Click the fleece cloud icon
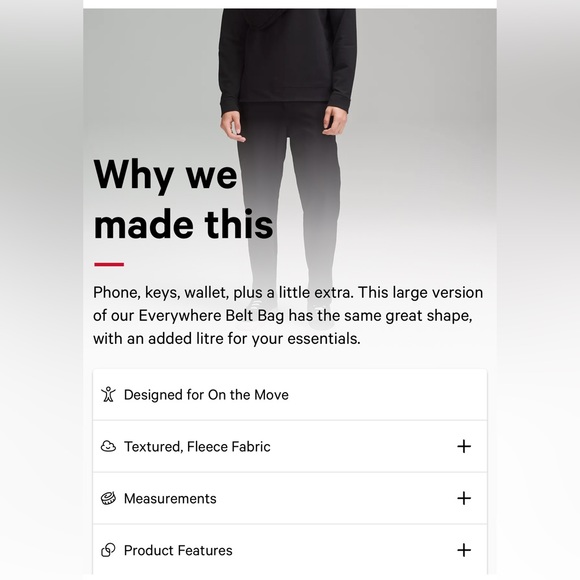The height and width of the screenshot is (580, 580). pyautogui.click(x=108, y=446)
